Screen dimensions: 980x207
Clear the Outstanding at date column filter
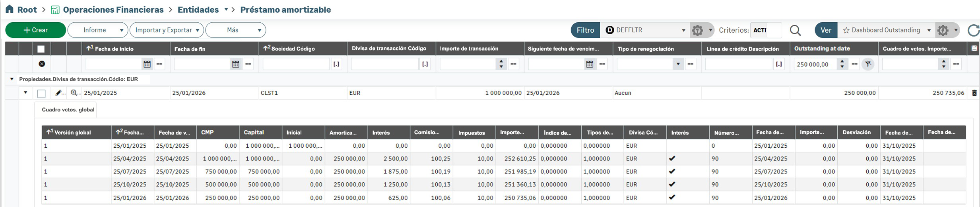coord(868,64)
